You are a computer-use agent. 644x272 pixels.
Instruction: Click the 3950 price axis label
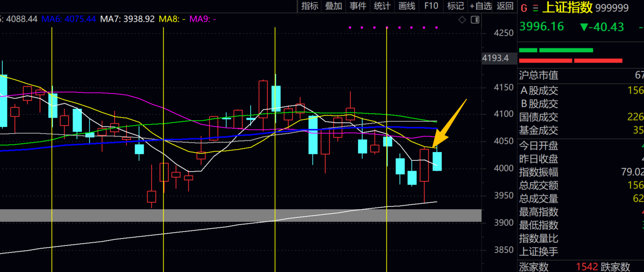504,196
